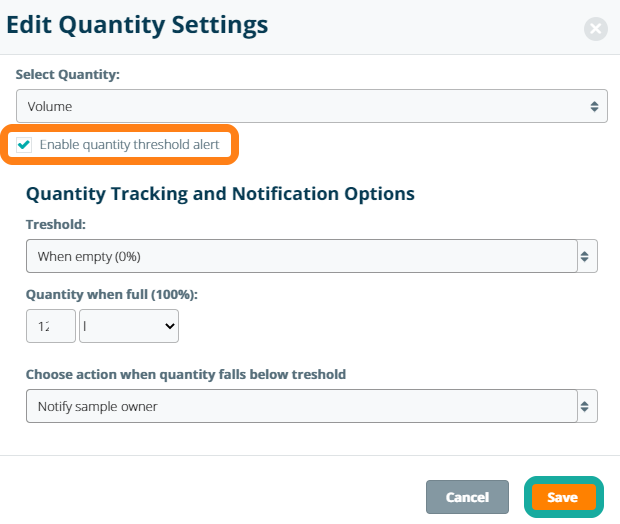Uncheck the quantity threshold alert checkbox
620x524 pixels.
24,145
